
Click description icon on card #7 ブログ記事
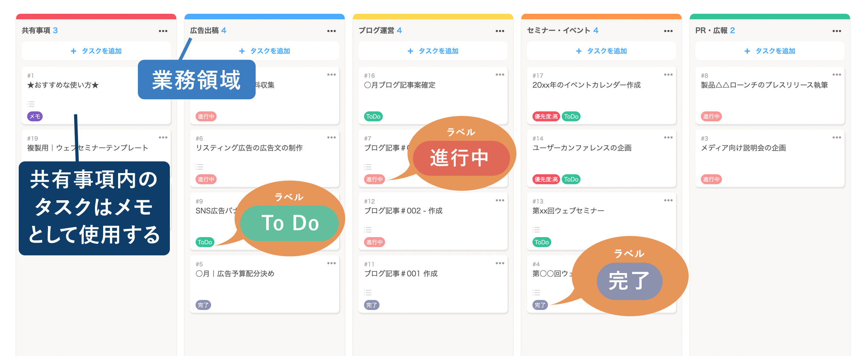click(368, 167)
